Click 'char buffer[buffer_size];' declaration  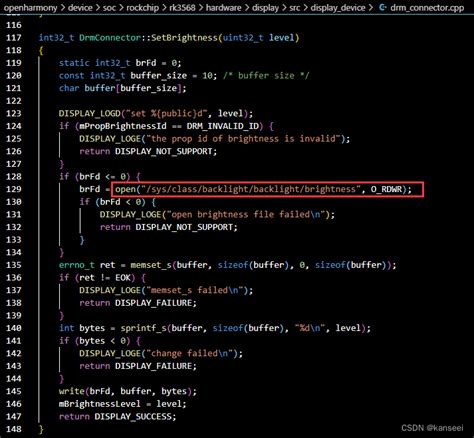122,88
